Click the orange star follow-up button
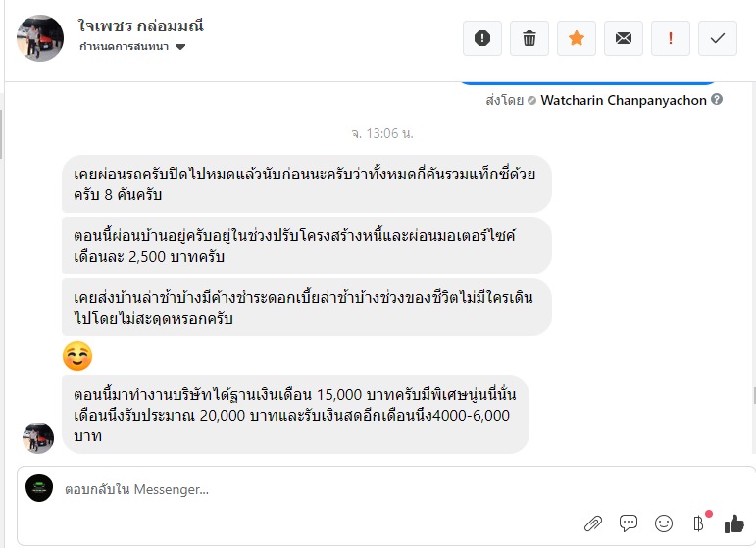The width and height of the screenshot is (756, 548). point(577,38)
